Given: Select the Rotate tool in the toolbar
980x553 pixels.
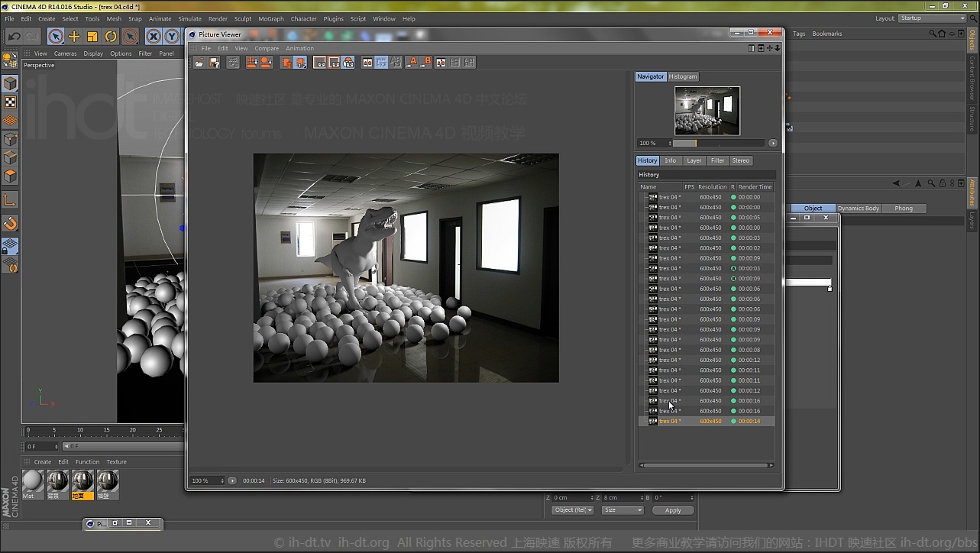Looking at the screenshot, I should coord(110,36).
